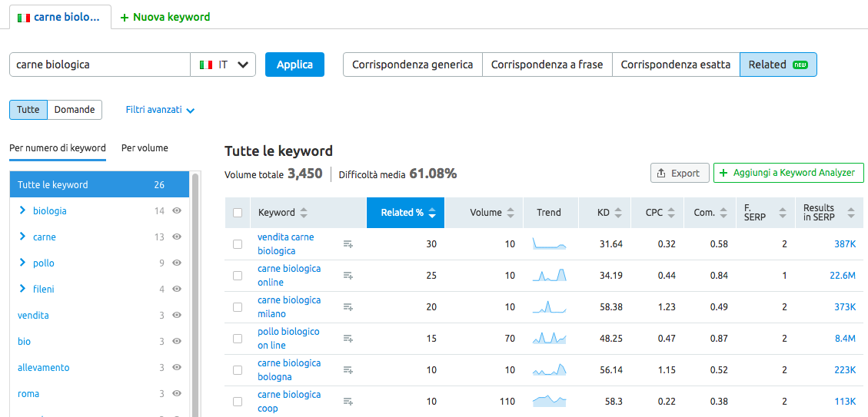The width and height of the screenshot is (868, 417).
Task: Expand the biologia keyword group
Action: tap(23, 210)
